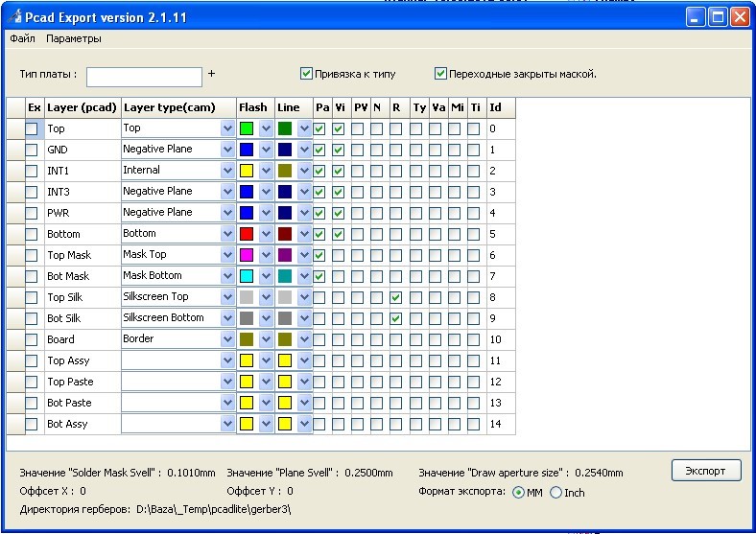This screenshot has height=534, width=756.
Task: Click olive Line swatch of INT1 layer
Action: click(x=285, y=171)
